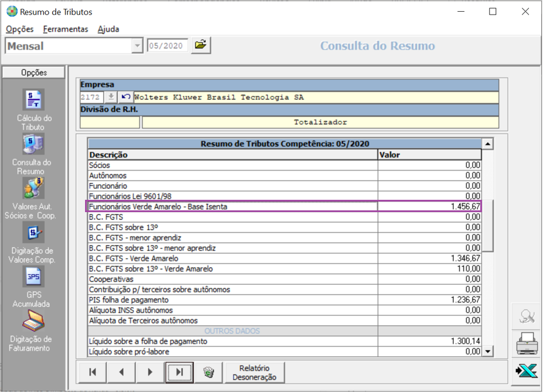The width and height of the screenshot is (543, 392).
Task: Select Líquido sobre a folha de pagamento row
Action: (x=284, y=342)
